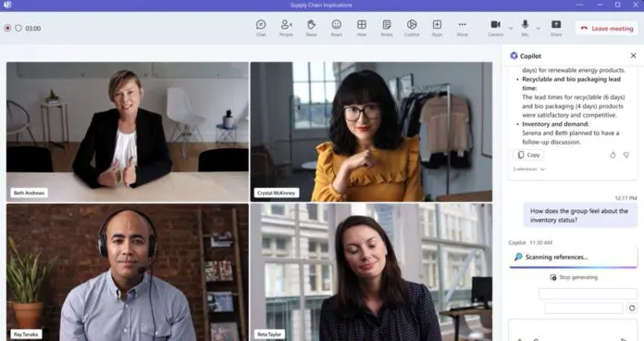
Task: Expand camera options dropdown arrow
Action: (x=511, y=29)
